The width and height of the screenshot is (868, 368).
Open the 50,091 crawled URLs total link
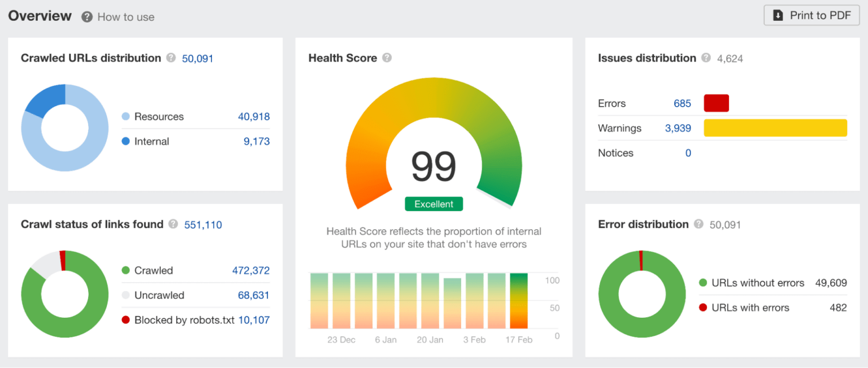(197, 58)
